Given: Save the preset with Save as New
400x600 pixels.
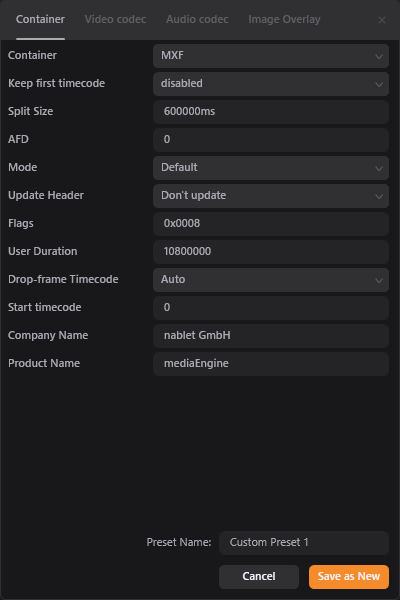Looking at the screenshot, I should pyautogui.click(x=349, y=577).
